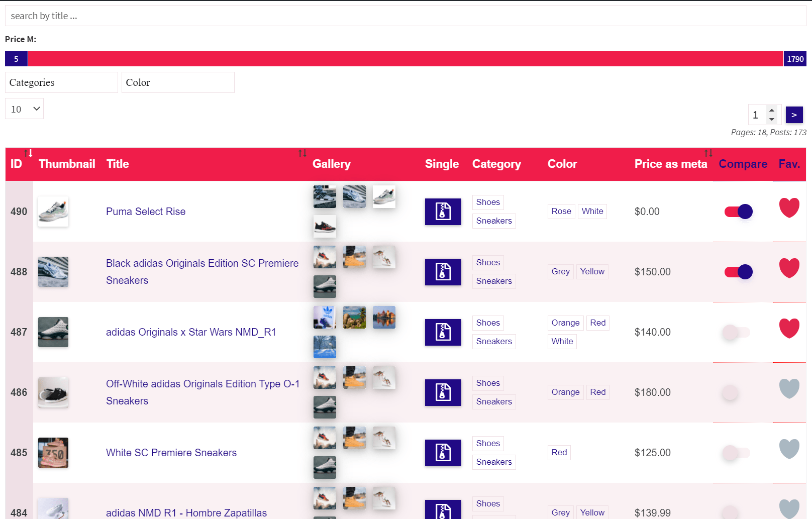
Task: Sort table by ID arrows icon
Action: [29, 153]
